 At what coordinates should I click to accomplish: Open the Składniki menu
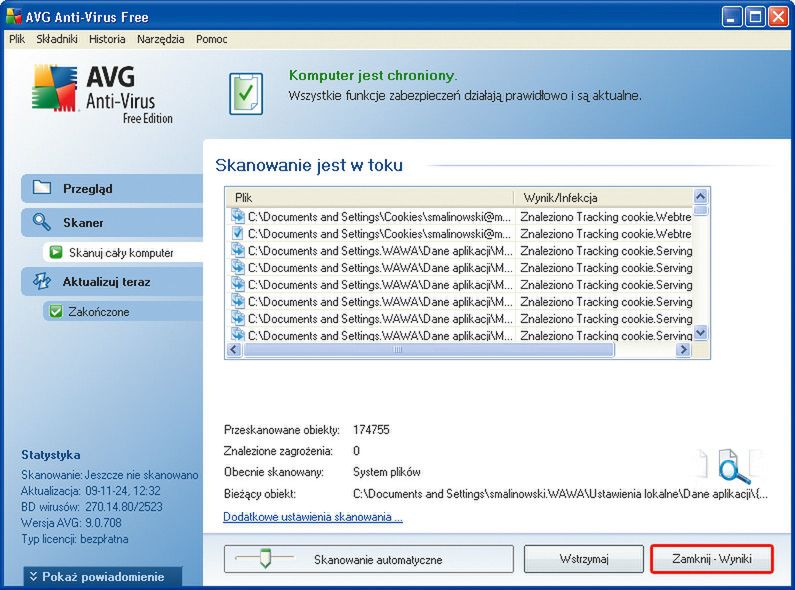[x=57, y=39]
